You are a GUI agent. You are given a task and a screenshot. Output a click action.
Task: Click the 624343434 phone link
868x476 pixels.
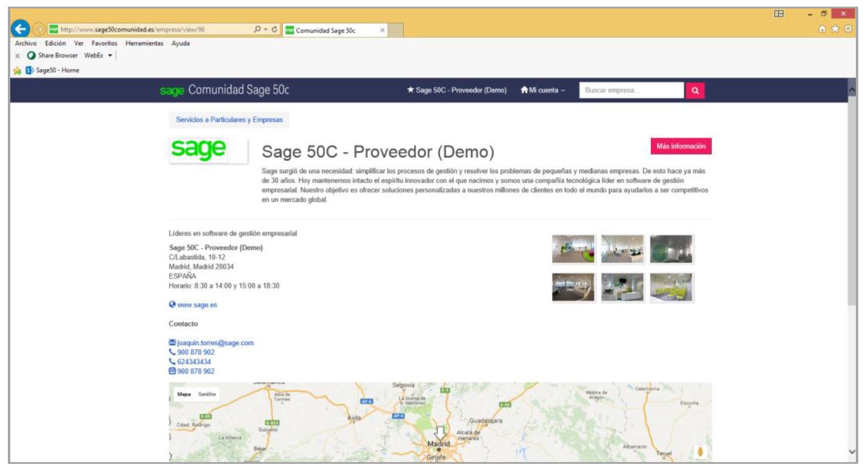(194, 362)
